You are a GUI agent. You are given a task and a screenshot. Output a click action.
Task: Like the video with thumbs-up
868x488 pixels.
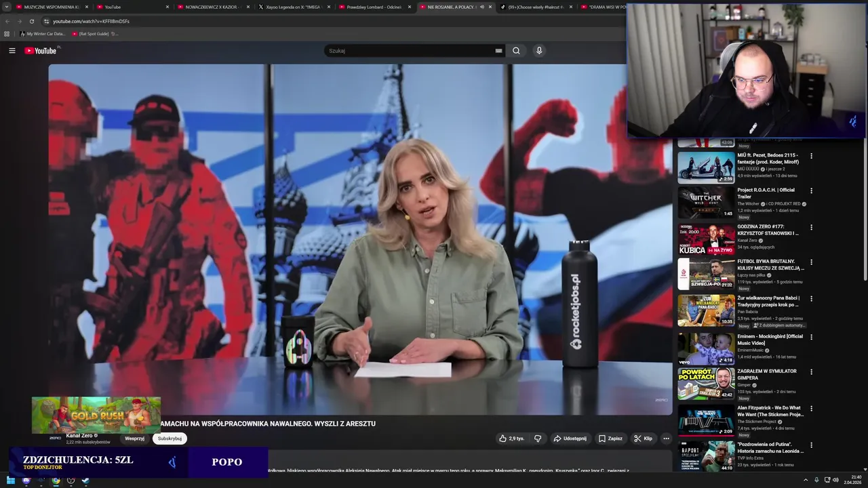pos(503,439)
